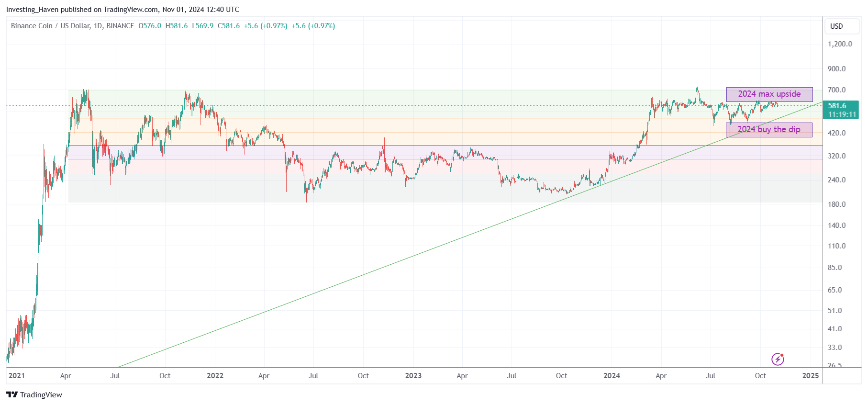868x405 pixels.
Task: Click the 420.0 price axis label
Action: click(837, 133)
